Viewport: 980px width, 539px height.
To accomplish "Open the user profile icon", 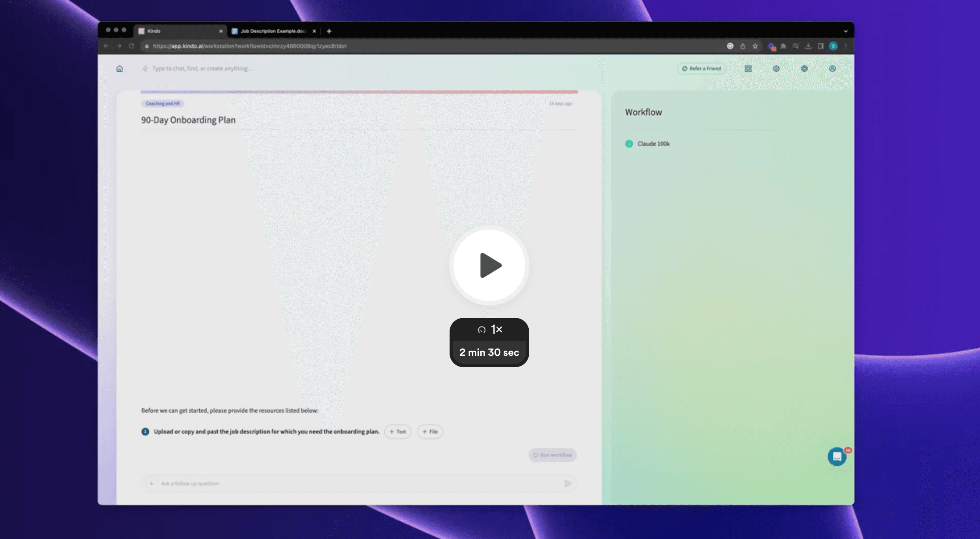I will (832, 69).
